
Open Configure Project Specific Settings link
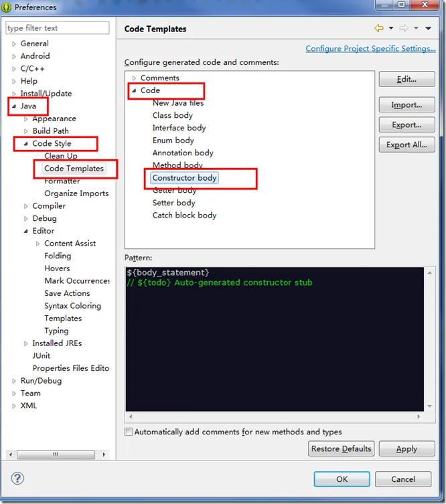(x=370, y=49)
